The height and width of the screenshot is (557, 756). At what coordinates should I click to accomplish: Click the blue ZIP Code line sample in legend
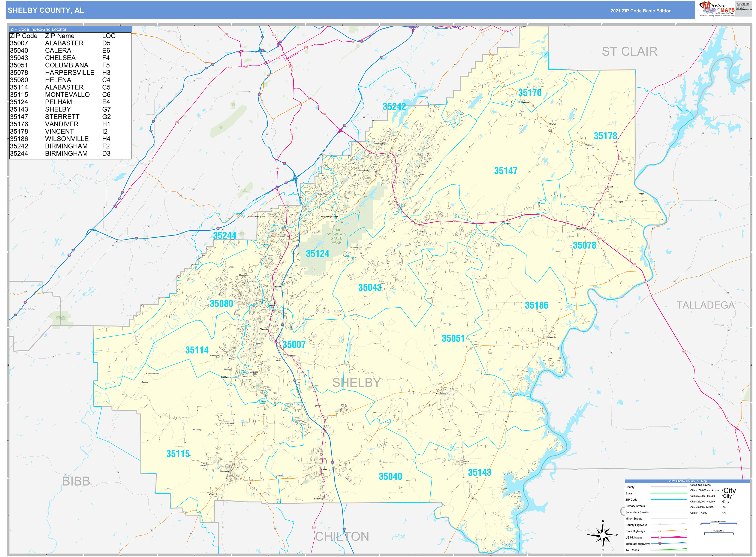click(669, 500)
